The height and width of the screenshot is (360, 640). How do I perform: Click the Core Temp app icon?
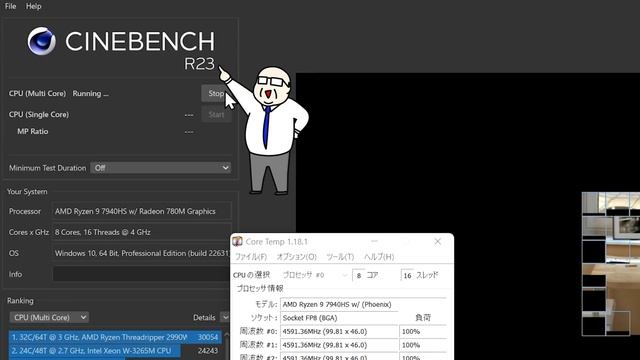coord(238,241)
